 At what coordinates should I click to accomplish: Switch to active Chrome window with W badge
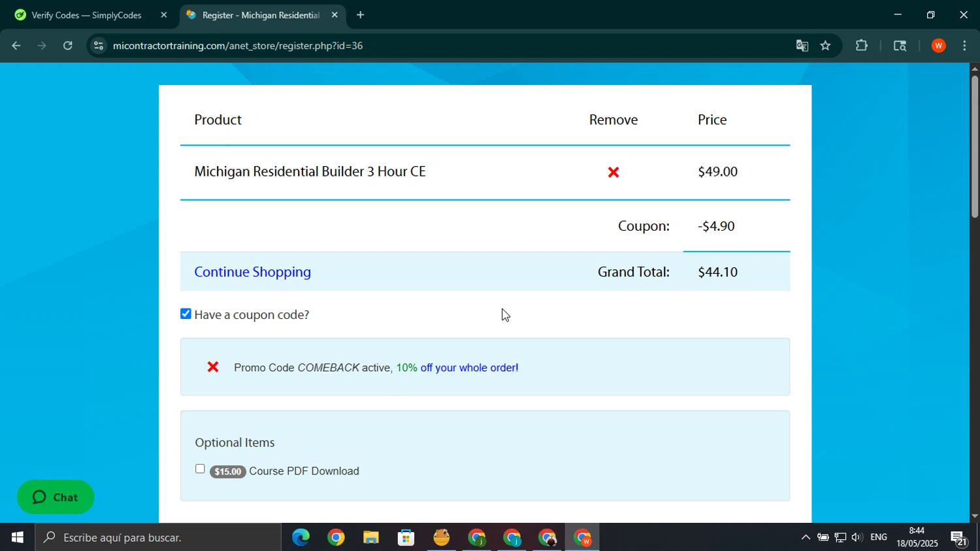(x=582, y=537)
